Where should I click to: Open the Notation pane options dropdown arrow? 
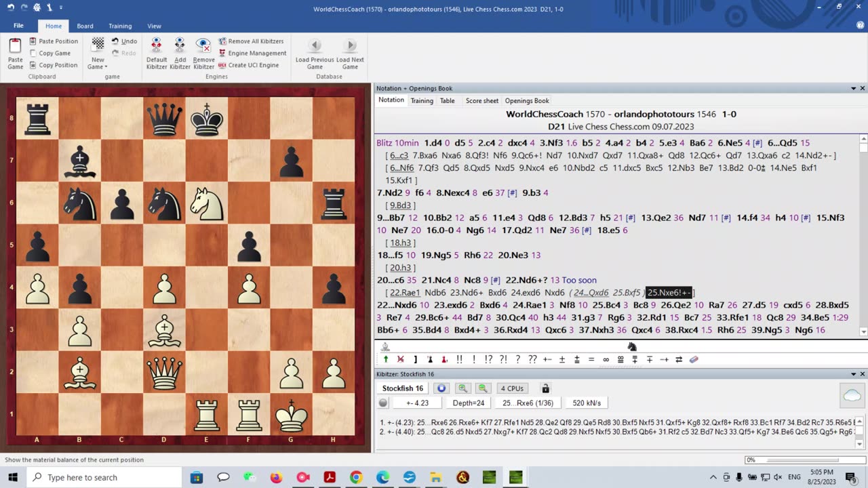tap(853, 88)
